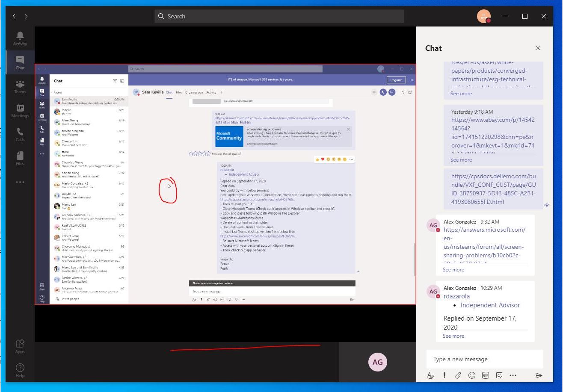Navigate back with the left arrow

click(14, 16)
